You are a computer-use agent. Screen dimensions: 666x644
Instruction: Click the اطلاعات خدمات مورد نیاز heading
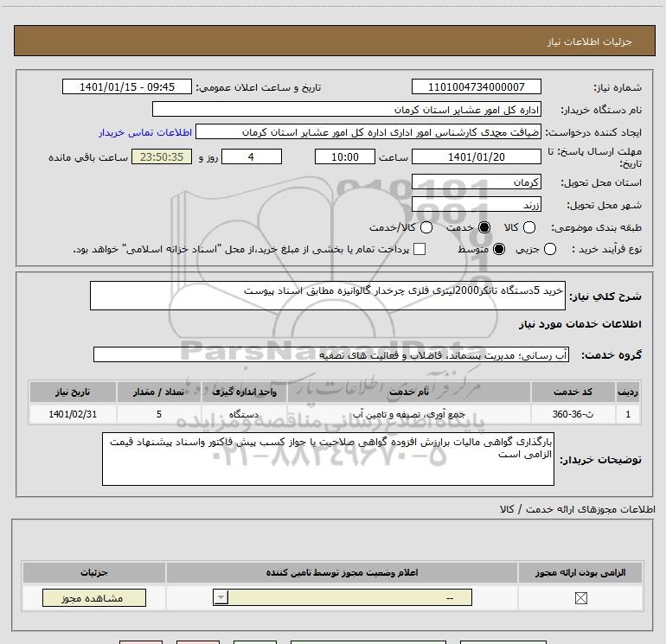[x=580, y=324]
